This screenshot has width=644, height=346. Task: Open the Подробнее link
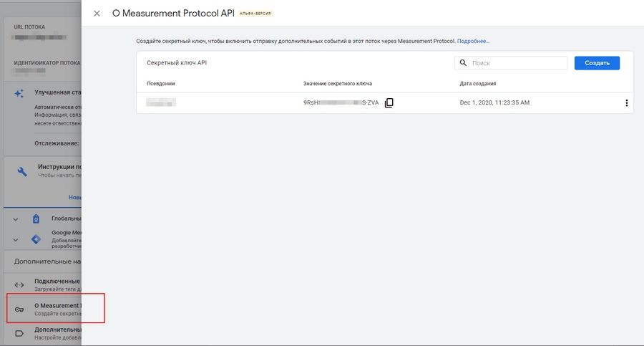tap(473, 41)
